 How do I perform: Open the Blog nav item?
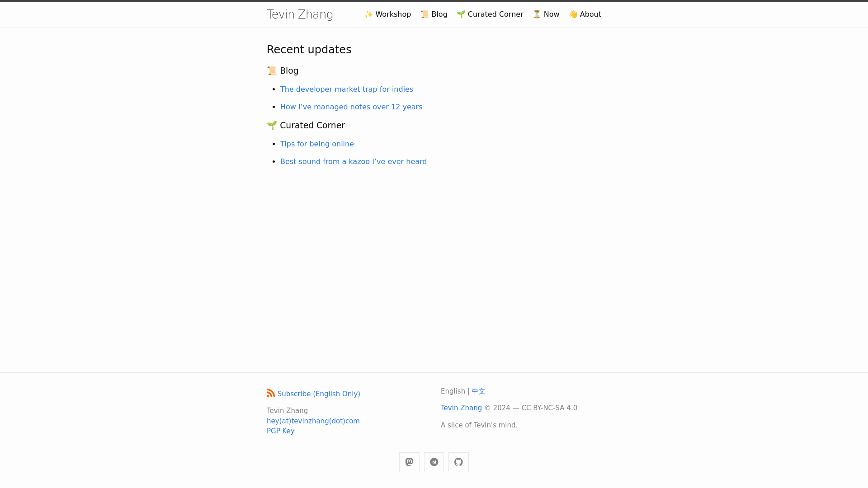tap(434, 14)
